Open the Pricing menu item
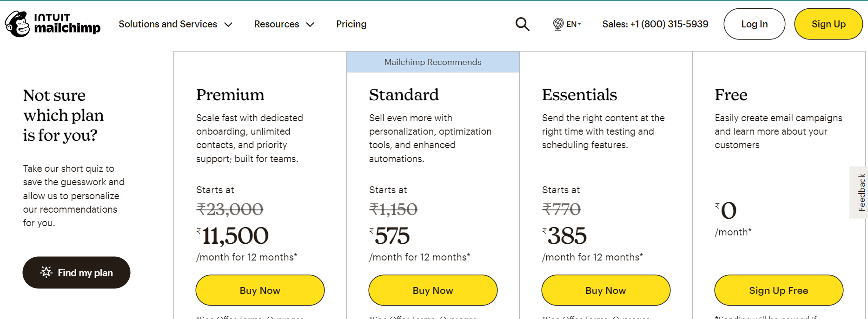Viewport: 868px width, 319px height. [x=351, y=24]
